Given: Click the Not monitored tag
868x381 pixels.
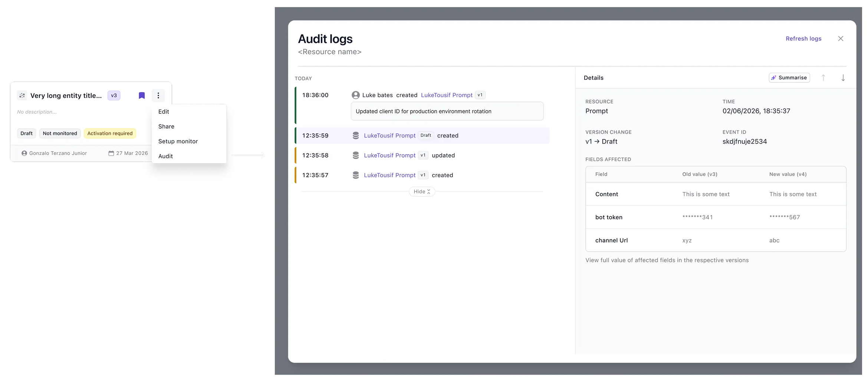Looking at the screenshot, I should 60,133.
